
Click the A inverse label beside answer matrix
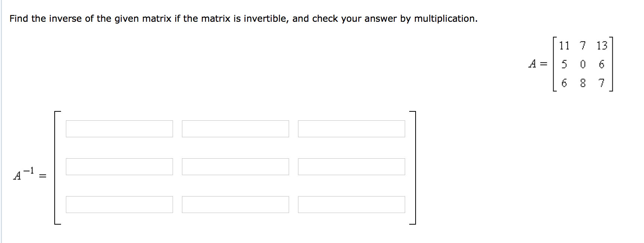24,174
